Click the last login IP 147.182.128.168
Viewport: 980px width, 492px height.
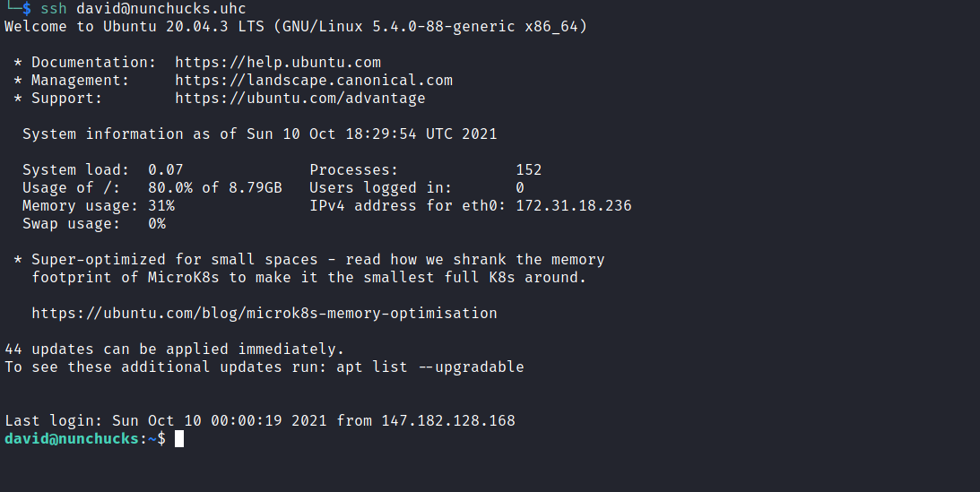pyautogui.click(x=448, y=421)
